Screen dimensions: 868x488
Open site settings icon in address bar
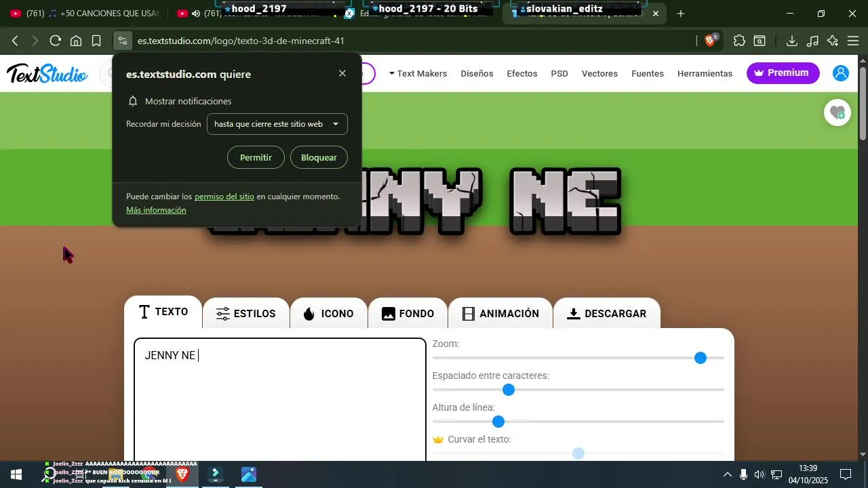[x=122, y=41]
